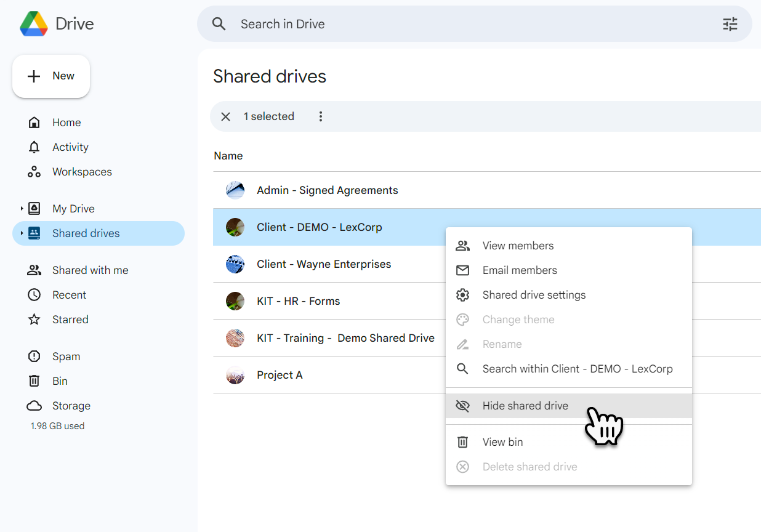Open Client - Wayne Enterprises drive thumbnail
The height and width of the screenshot is (532, 761).
coord(235,264)
